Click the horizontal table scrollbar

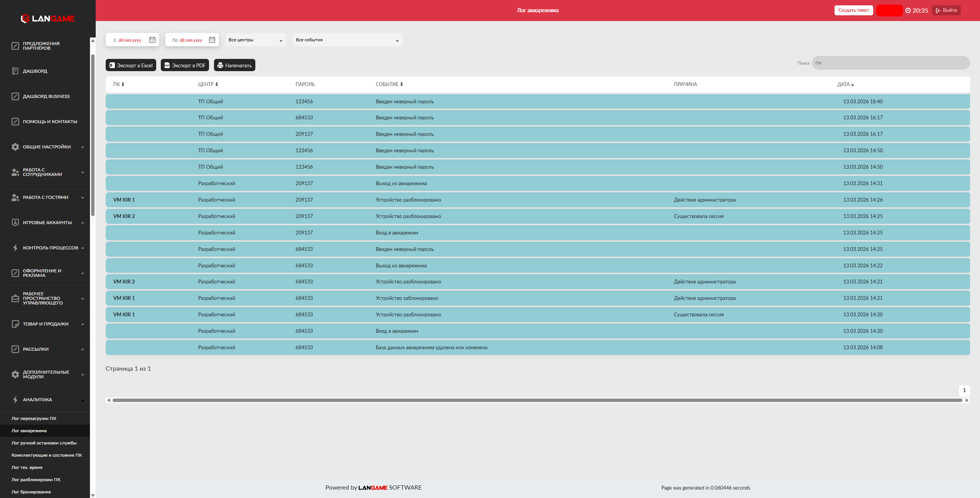click(x=536, y=400)
